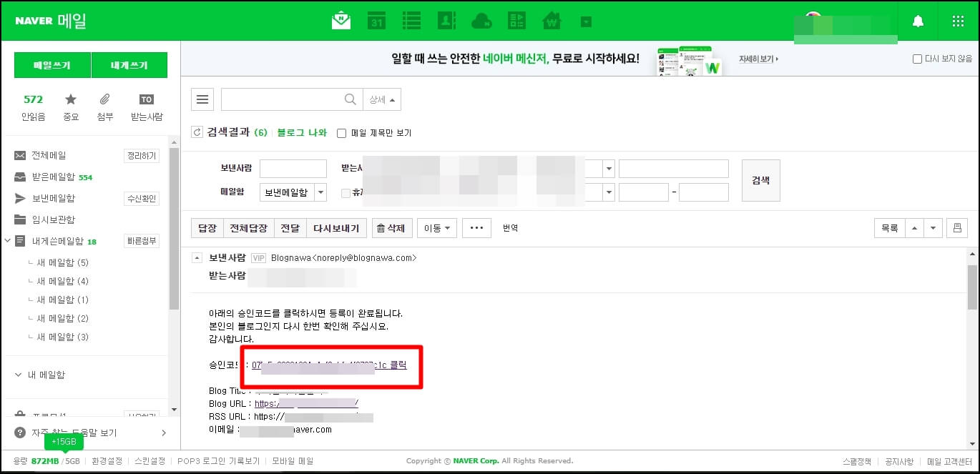Return to the list with 목록 button
This screenshot has width=980, height=474.
890,228
